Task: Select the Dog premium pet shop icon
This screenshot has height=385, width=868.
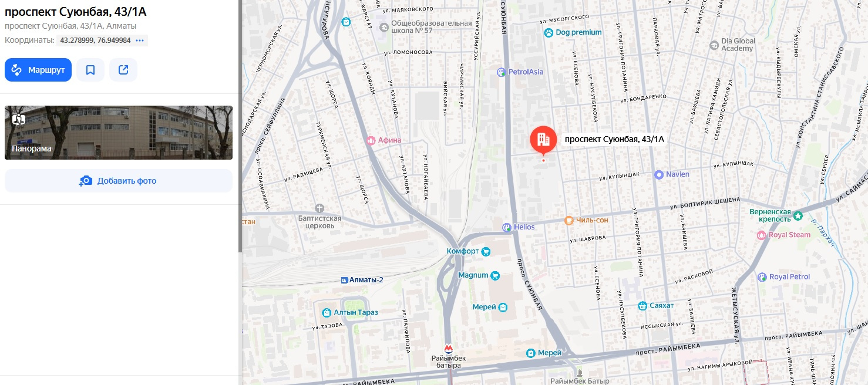Action: point(549,33)
